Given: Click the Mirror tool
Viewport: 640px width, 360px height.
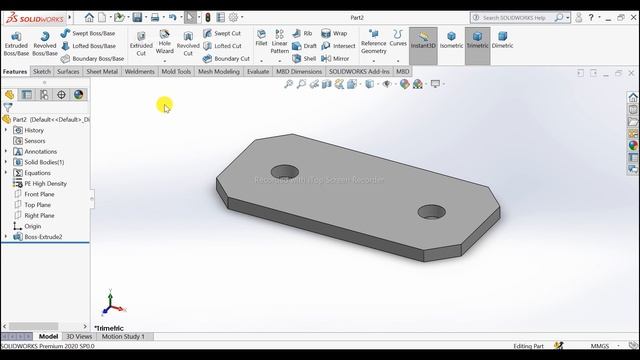Looking at the screenshot, I should 335,58.
